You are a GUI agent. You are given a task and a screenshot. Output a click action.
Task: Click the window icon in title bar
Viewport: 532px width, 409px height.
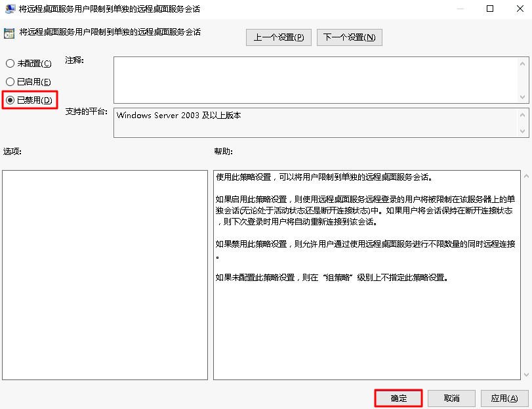pos(10,9)
